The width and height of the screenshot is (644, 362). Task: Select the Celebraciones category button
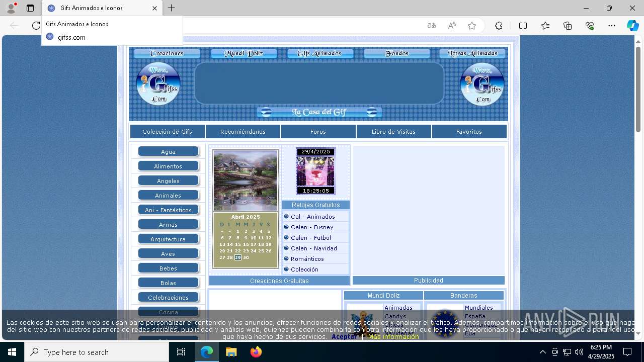168,298
